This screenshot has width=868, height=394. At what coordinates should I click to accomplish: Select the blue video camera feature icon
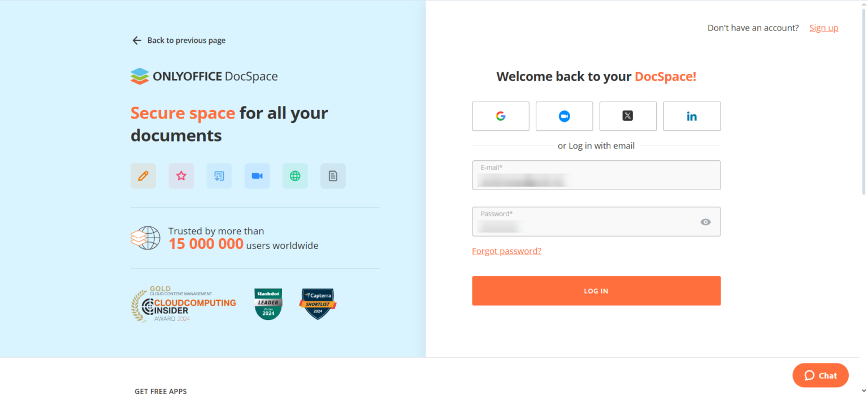point(257,176)
